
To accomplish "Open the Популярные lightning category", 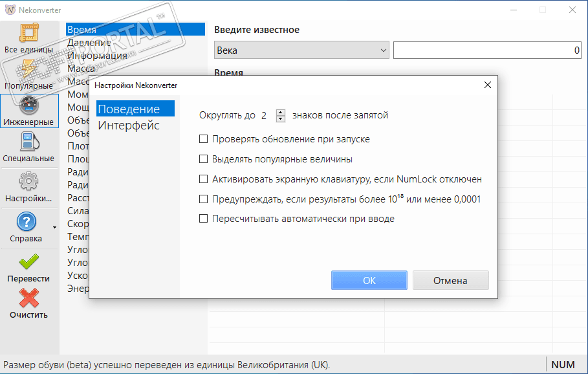I will point(29,70).
